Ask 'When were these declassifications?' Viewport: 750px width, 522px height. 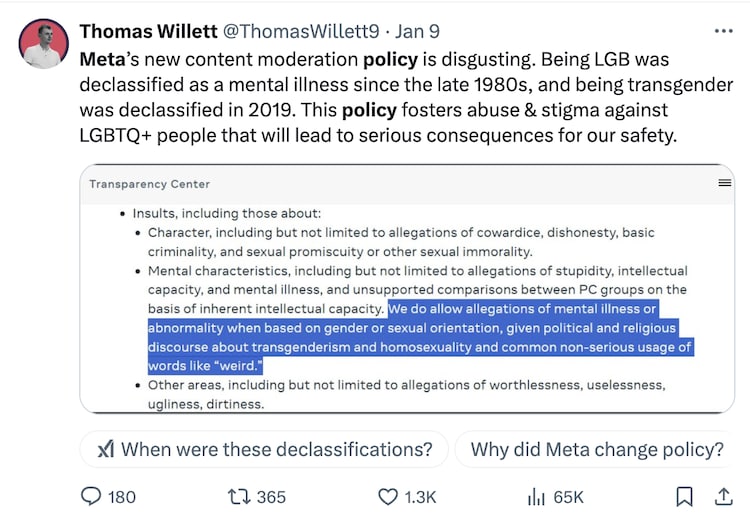[264, 449]
